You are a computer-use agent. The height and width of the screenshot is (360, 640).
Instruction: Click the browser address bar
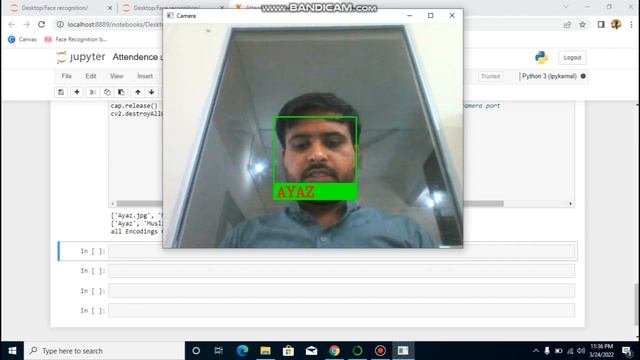pos(306,24)
